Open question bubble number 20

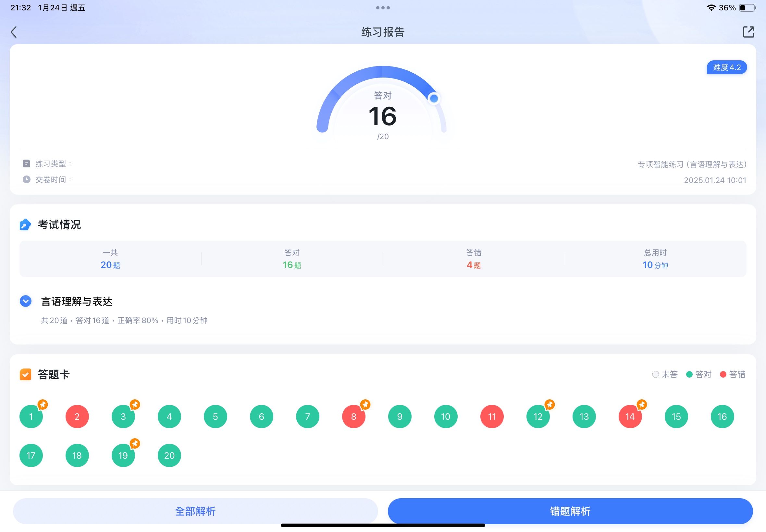(x=169, y=455)
